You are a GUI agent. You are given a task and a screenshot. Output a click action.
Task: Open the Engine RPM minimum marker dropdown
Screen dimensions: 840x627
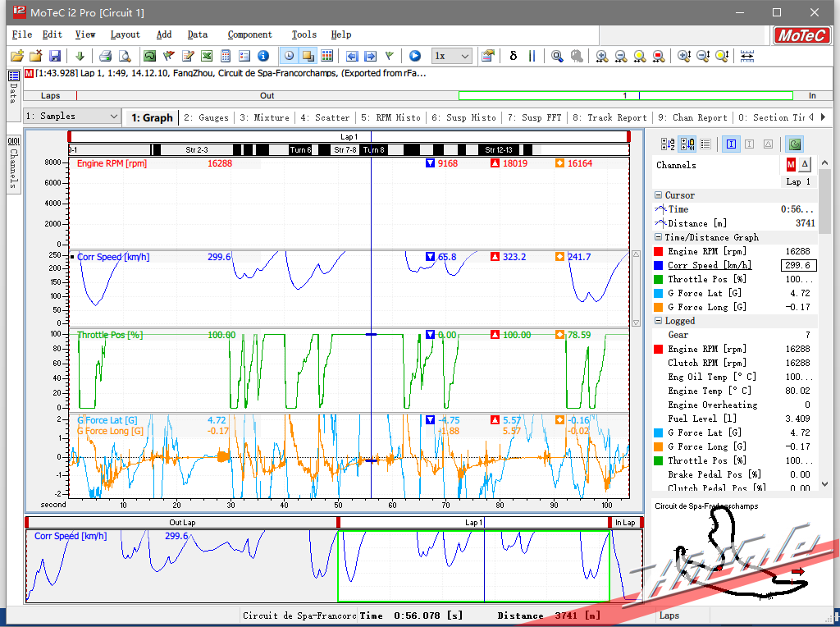point(430,163)
